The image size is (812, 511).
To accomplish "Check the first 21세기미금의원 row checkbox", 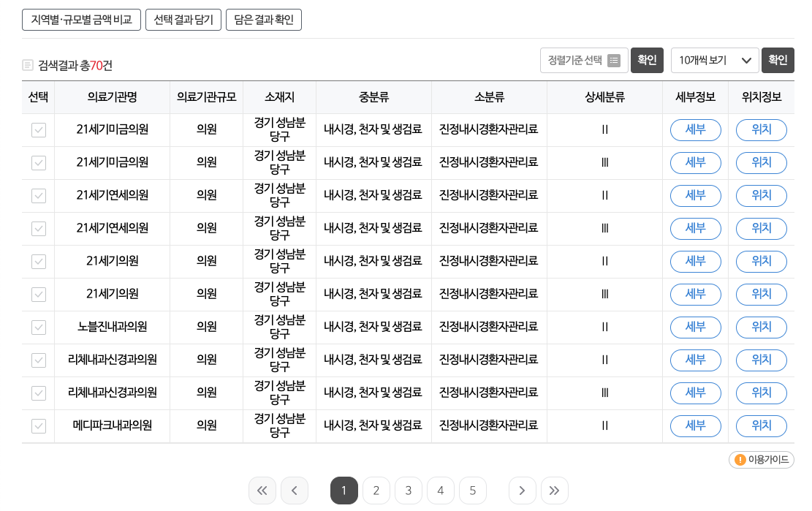I will coord(38,129).
